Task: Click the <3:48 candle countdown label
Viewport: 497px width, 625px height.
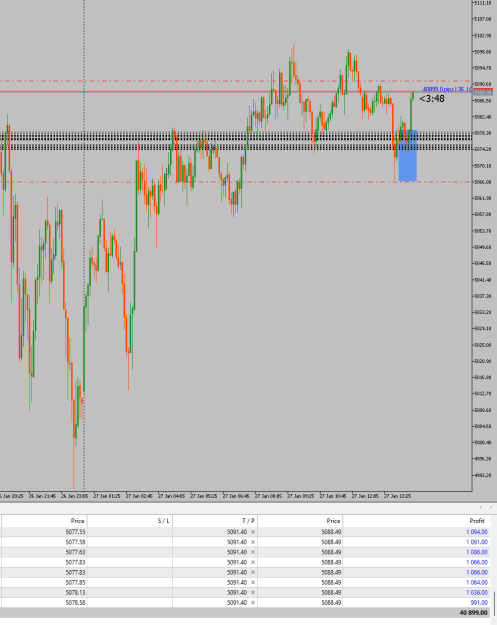Action: tap(432, 99)
